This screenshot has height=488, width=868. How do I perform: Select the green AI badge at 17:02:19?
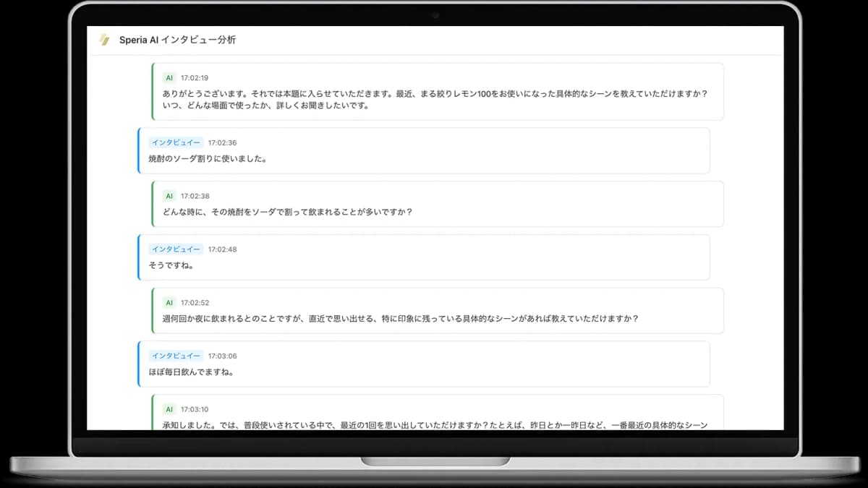point(169,77)
